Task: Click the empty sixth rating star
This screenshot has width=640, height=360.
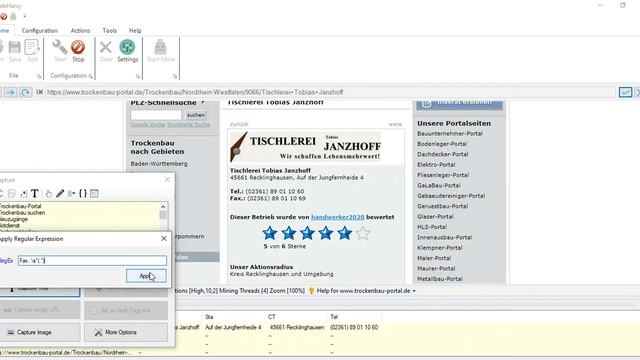Action: (363, 233)
